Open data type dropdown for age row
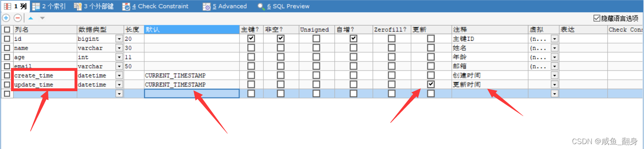This screenshot has width=644, height=149. (x=119, y=57)
